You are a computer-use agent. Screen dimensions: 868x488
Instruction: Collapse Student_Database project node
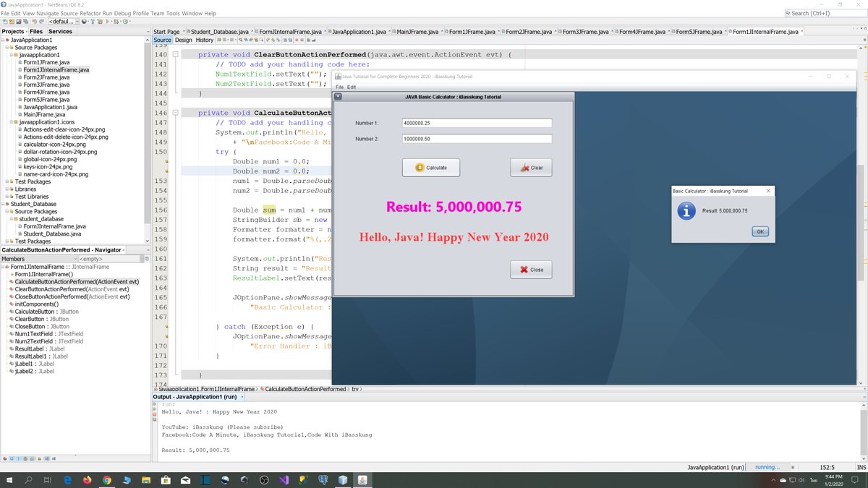click(4, 204)
